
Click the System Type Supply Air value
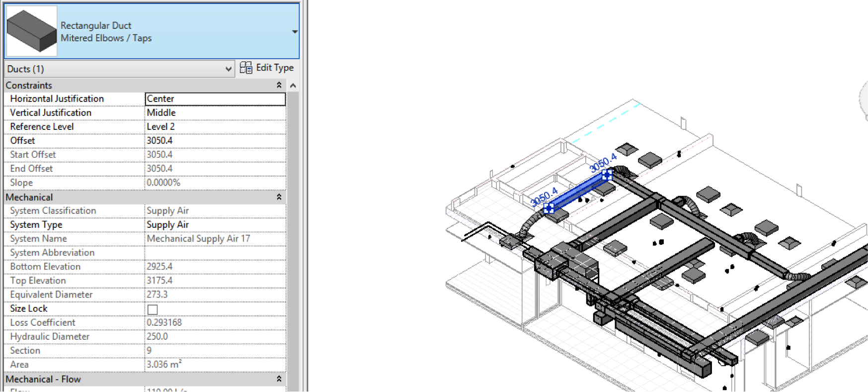pos(215,225)
